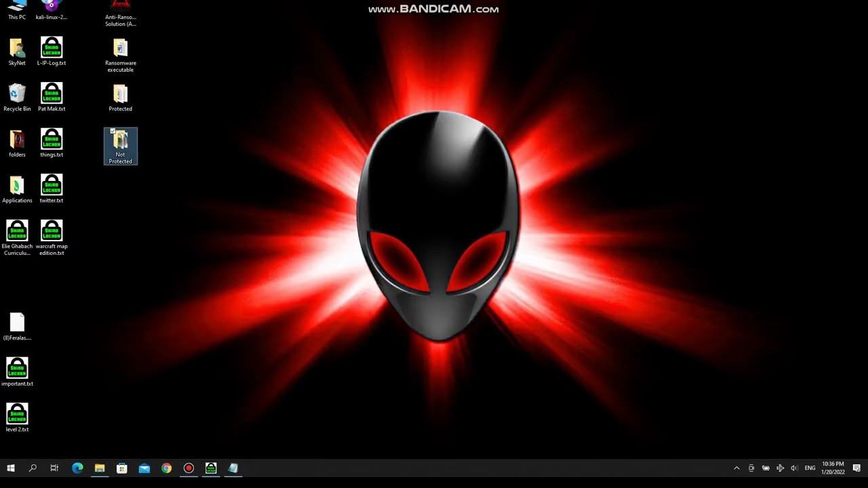Select the important.txt locked file
The height and width of the screenshot is (488, 868).
(x=17, y=372)
